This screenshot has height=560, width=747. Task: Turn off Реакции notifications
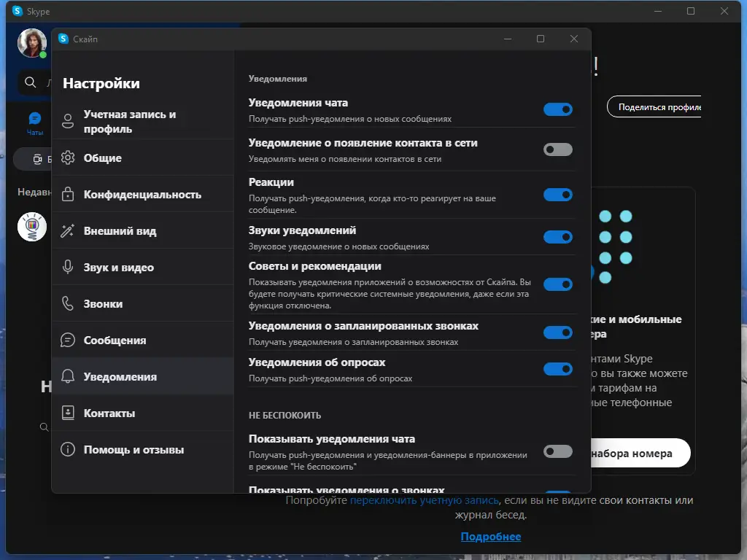(557, 195)
